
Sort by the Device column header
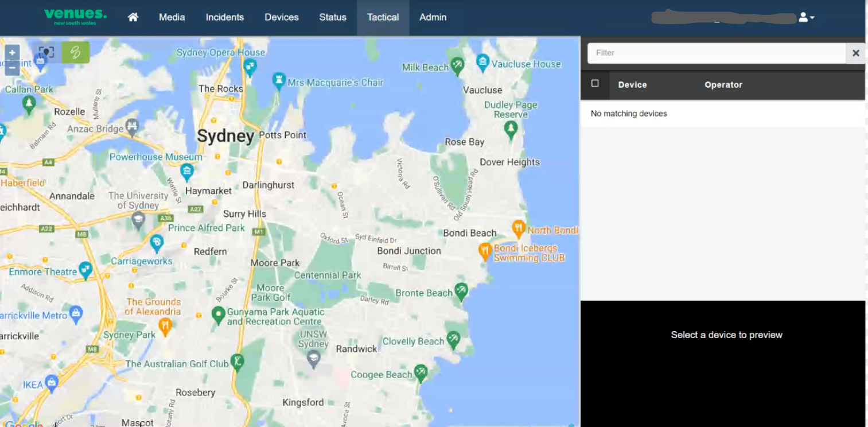tap(632, 85)
